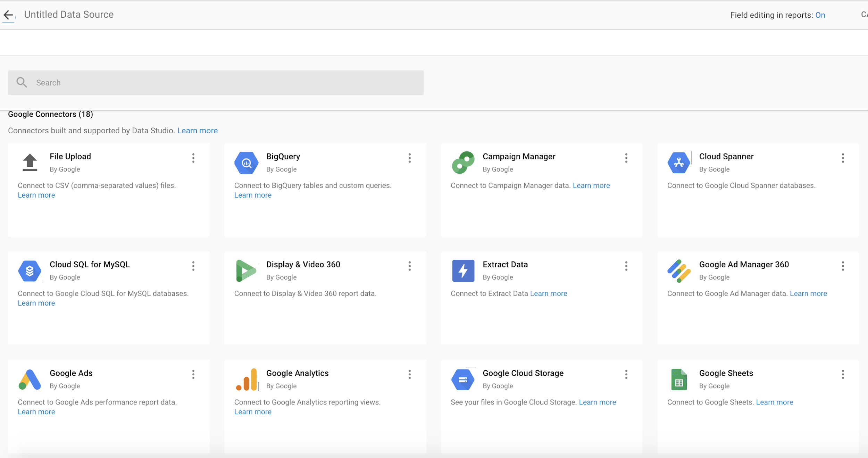Open Cloud Spanner more options menu
Screen dimensions: 868x458
point(843,158)
